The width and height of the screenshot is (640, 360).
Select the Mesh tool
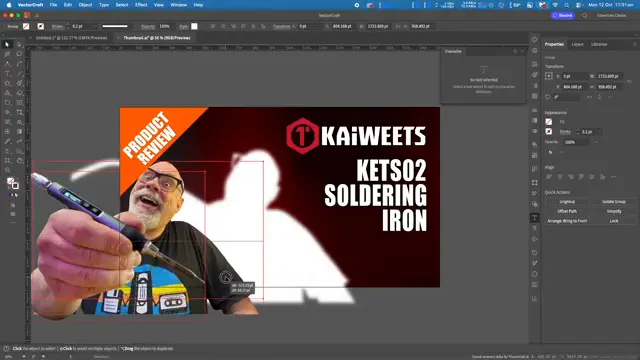coord(7,131)
